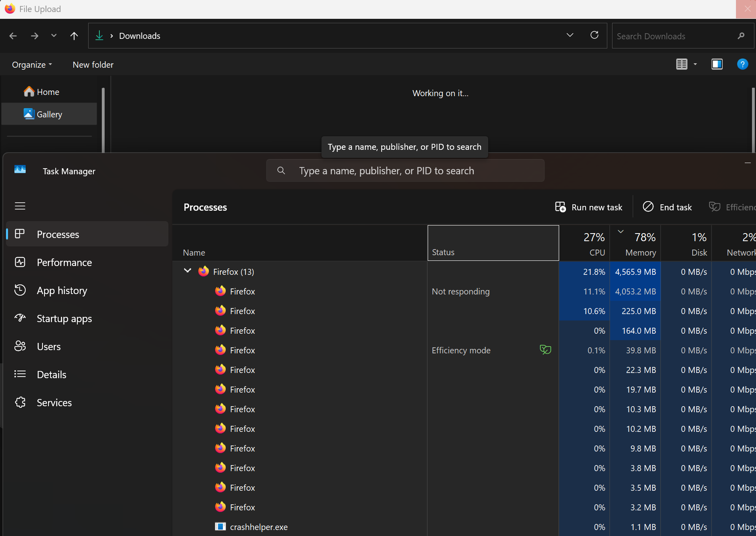This screenshot has width=756, height=536.
Task: Go back in File Upload dialog
Action: click(13, 36)
